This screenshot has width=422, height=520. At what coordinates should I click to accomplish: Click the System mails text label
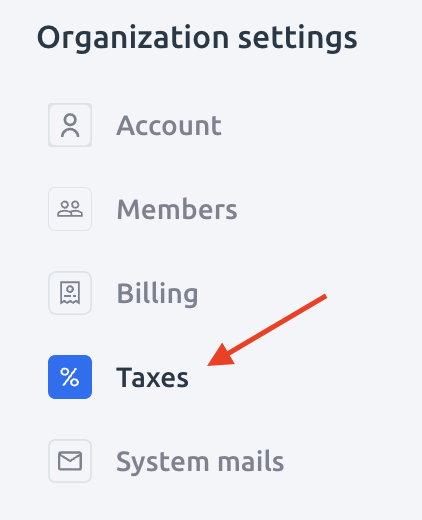pyautogui.click(x=200, y=462)
